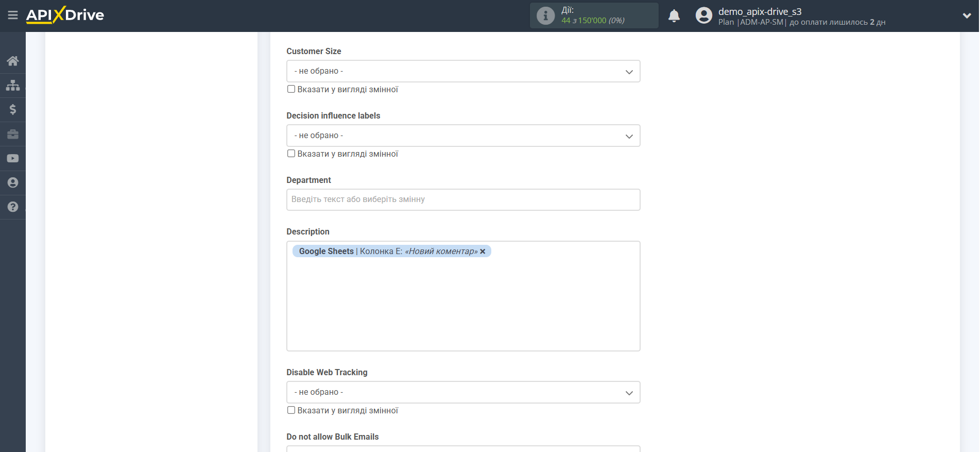Open the Home sidebar icon
The width and height of the screenshot is (980, 452).
coord(13,61)
